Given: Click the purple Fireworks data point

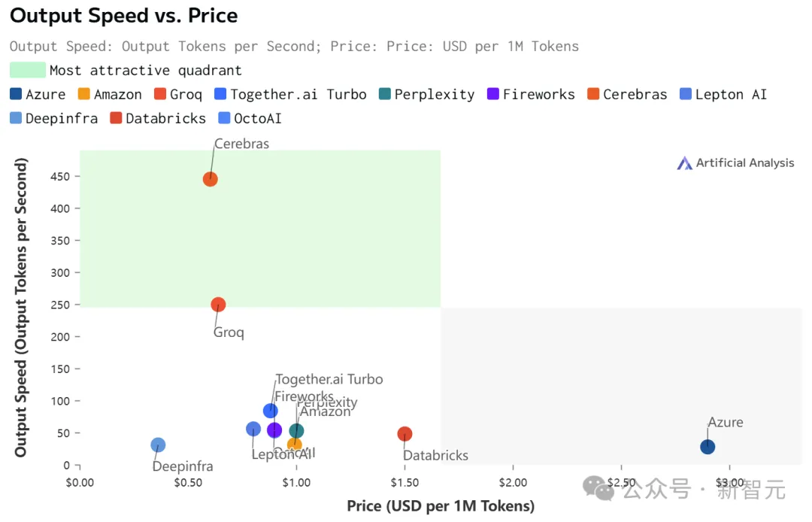Looking at the screenshot, I should click(274, 429).
